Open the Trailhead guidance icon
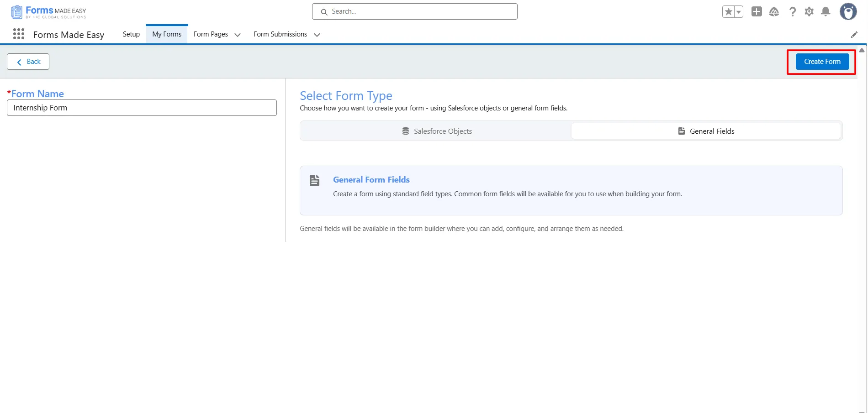The image size is (868, 413). tap(774, 12)
